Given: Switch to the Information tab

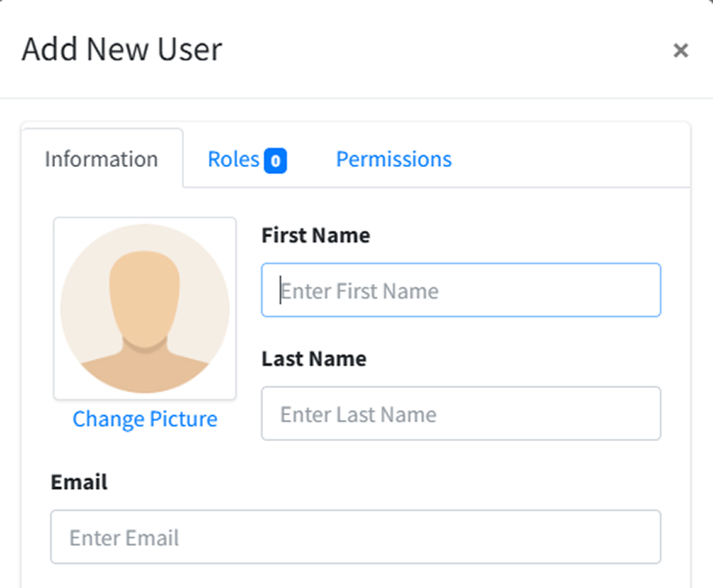Looking at the screenshot, I should [102, 159].
